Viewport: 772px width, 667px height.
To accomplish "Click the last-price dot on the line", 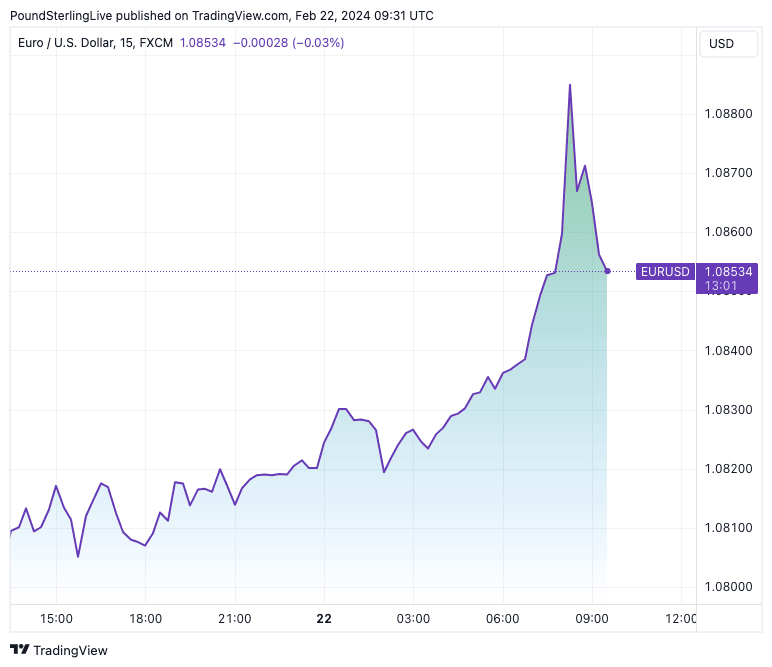I will tap(607, 271).
